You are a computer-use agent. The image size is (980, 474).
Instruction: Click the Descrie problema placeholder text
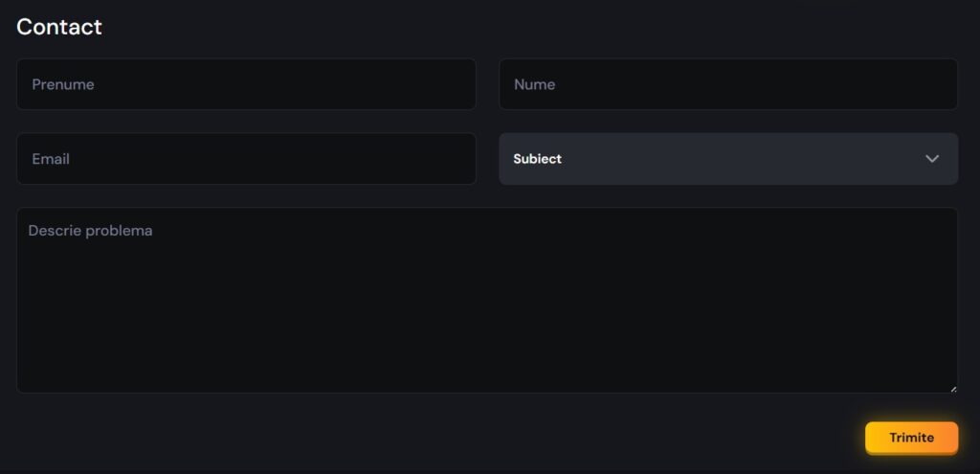coord(91,231)
